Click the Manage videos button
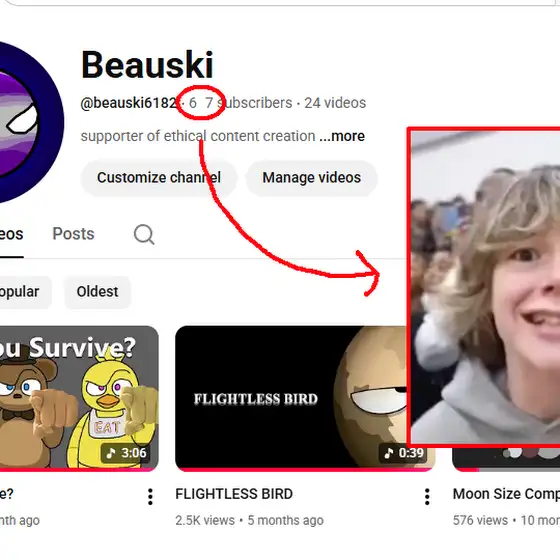The image size is (560, 560). point(311,178)
